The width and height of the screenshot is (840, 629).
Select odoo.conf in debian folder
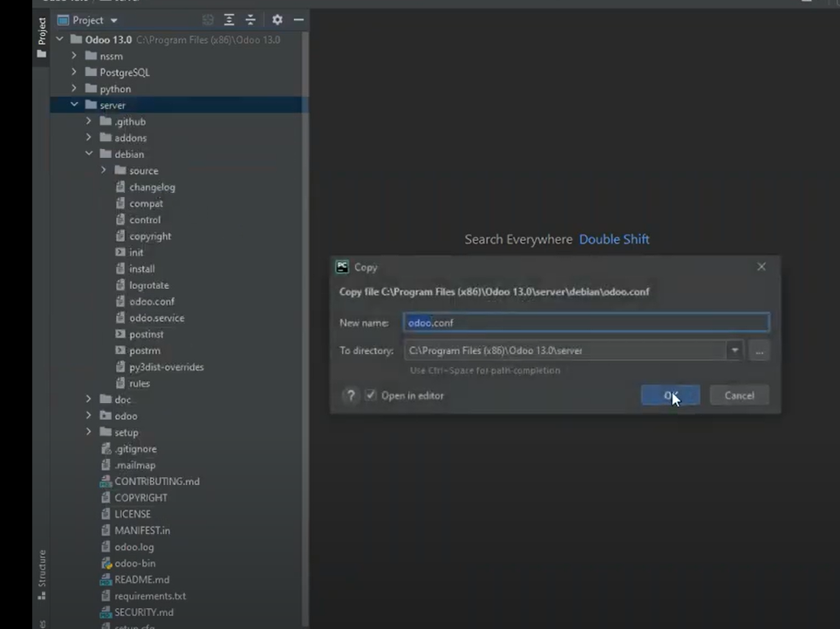click(x=152, y=302)
